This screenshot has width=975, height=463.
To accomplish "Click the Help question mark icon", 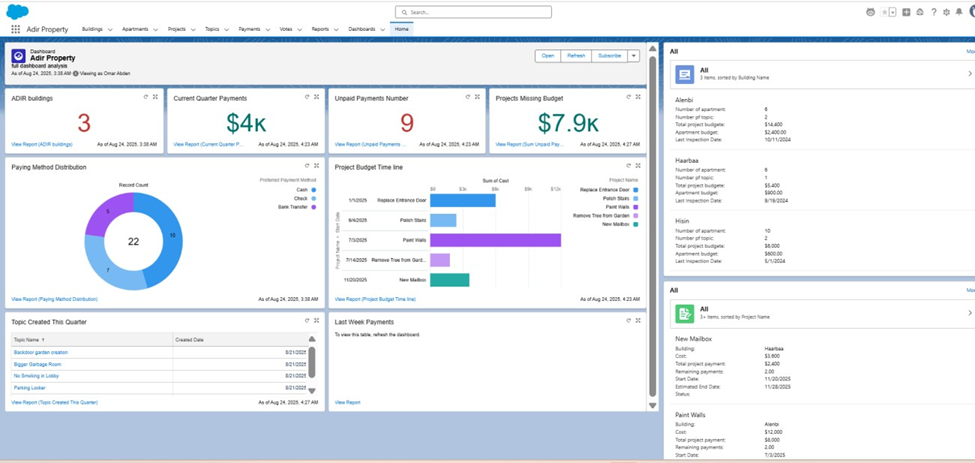I will coord(933,12).
